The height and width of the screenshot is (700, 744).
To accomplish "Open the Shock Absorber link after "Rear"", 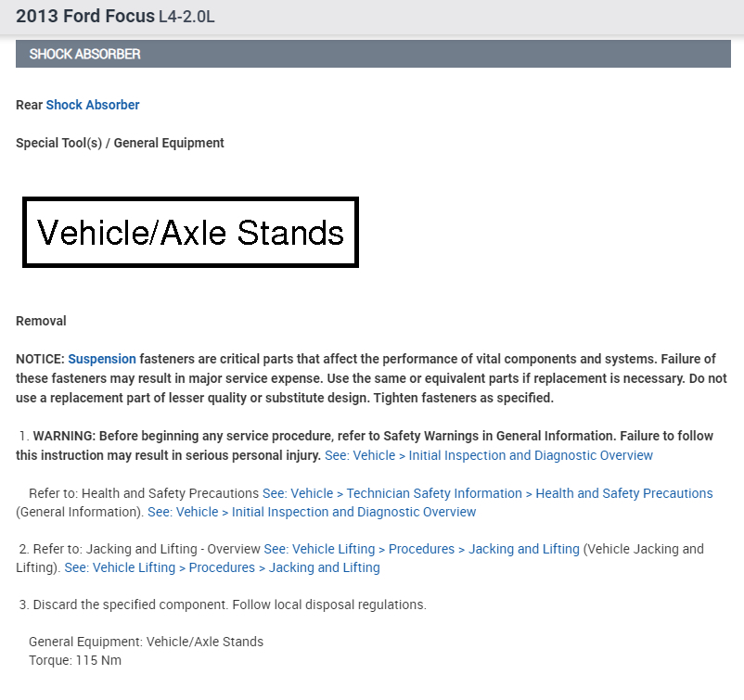I will (x=93, y=105).
